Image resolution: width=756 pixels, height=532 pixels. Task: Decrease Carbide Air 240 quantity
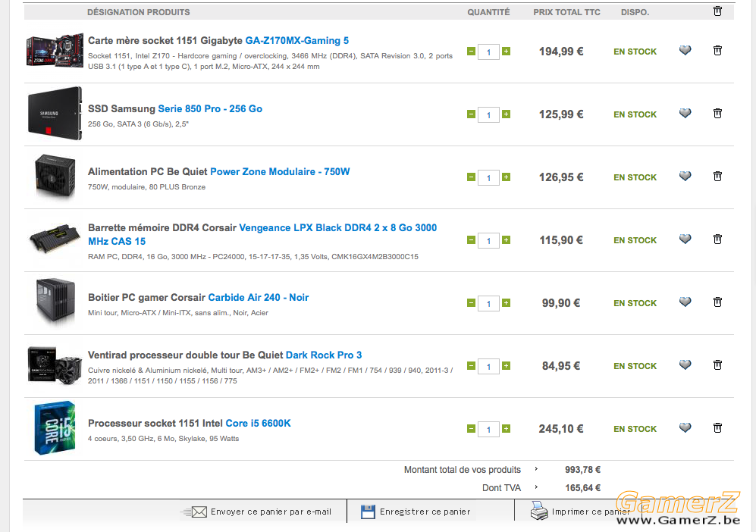(471, 302)
